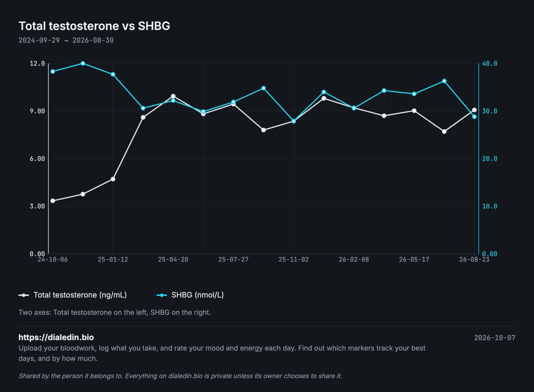Screen dimensions: 534x392
Task: Select the 'Total testosterone (ng/mL)' legend label
Action: (x=80, y=295)
